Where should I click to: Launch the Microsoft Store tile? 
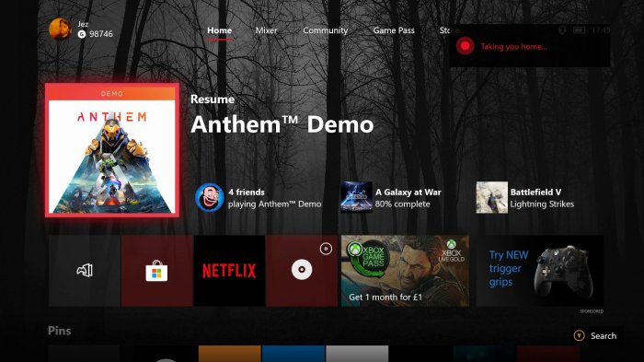point(157,271)
